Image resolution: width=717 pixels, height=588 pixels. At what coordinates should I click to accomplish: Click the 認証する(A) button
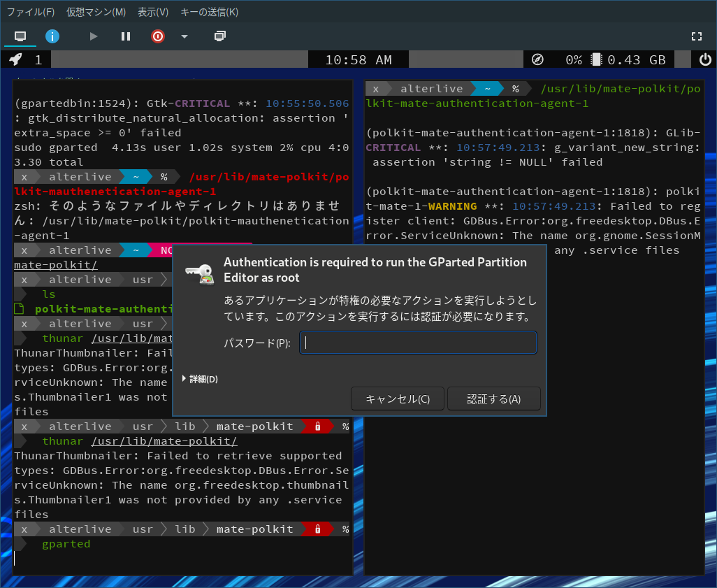[493, 398]
